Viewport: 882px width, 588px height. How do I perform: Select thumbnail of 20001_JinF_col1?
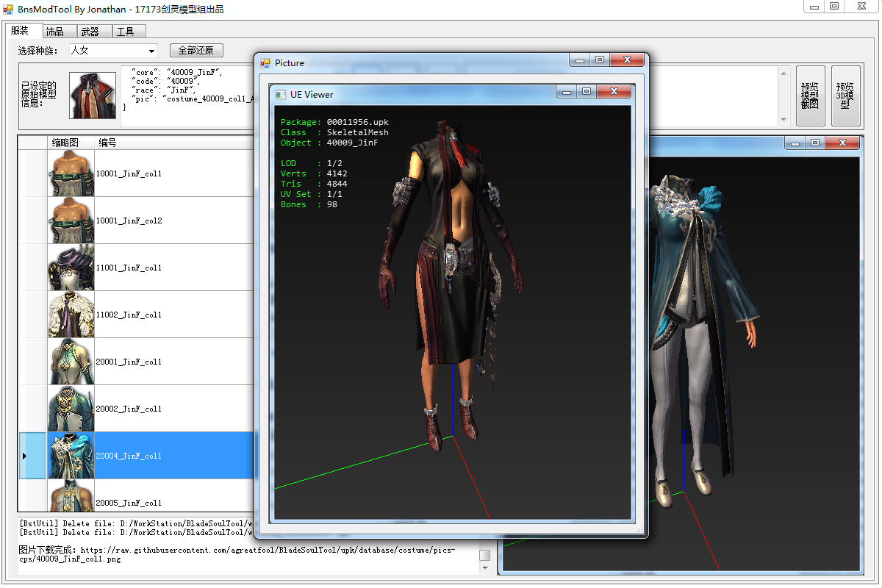click(71, 362)
